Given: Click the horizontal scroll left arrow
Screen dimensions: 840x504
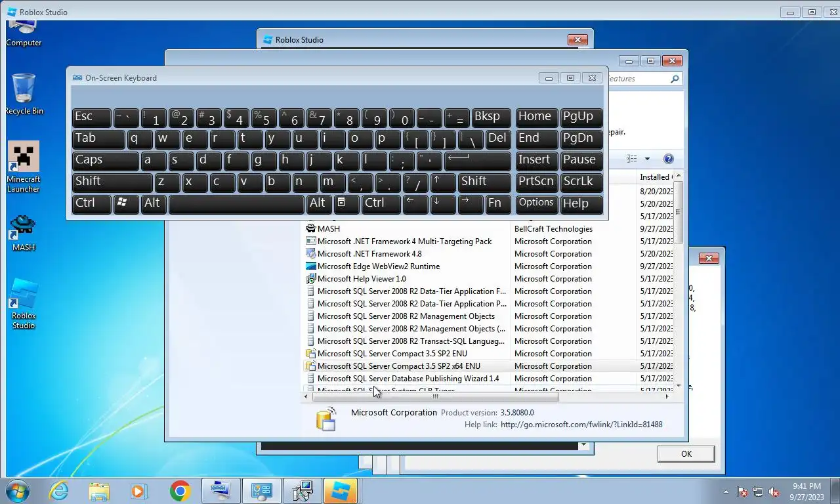Looking at the screenshot, I should point(306,396).
